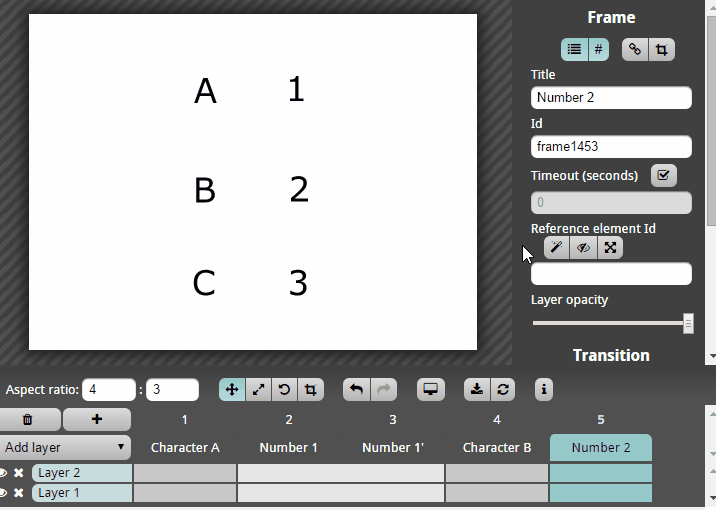Click aspect ratio height field 3

[x=172, y=389]
